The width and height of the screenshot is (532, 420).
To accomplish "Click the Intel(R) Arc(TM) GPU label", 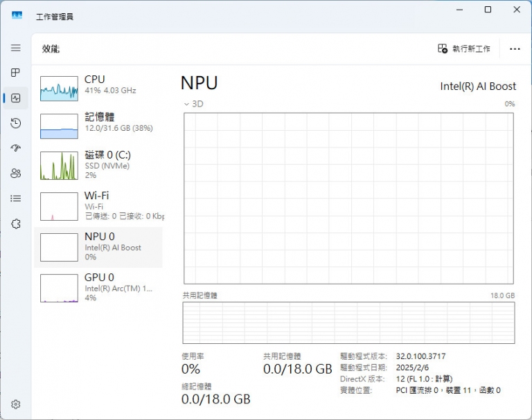I will (x=118, y=289).
